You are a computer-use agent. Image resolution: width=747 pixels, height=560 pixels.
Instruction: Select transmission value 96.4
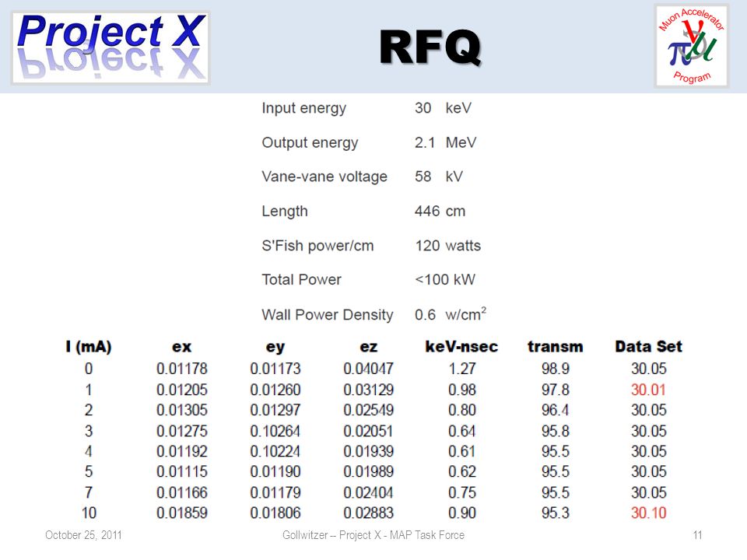tap(556, 410)
